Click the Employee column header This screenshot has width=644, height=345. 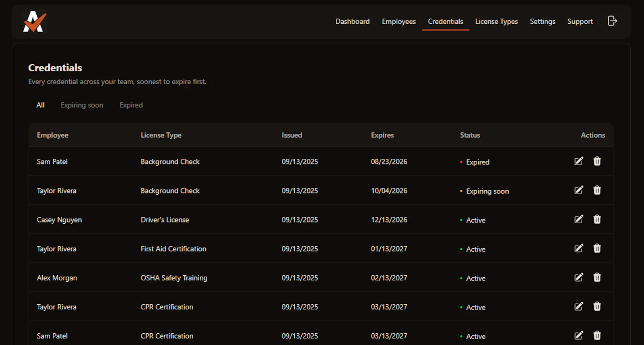click(53, 135)
